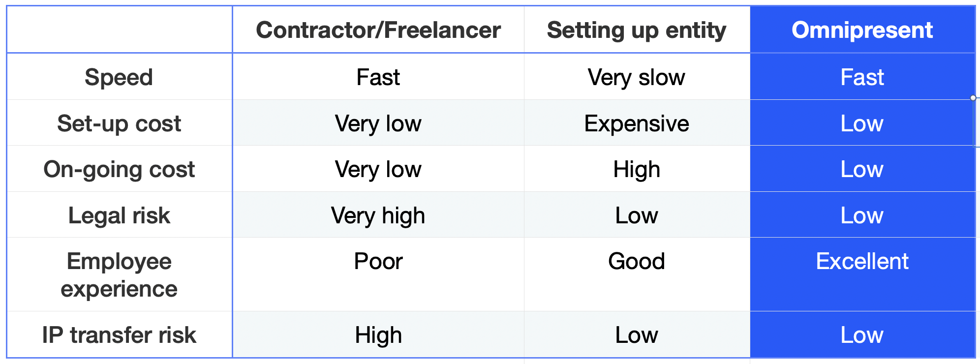Click the Very slow cell
The height and width of the screenshot is (364, 980).
pos(637,77)
